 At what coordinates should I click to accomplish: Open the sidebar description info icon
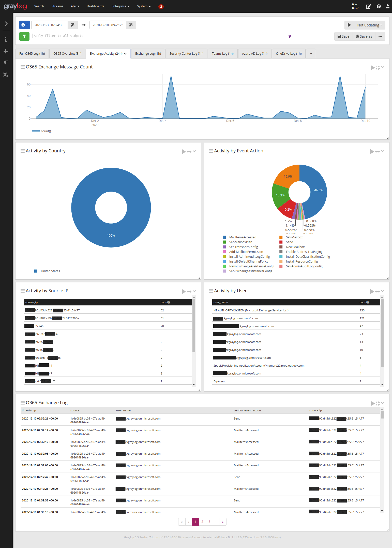[x=6, y=39]
